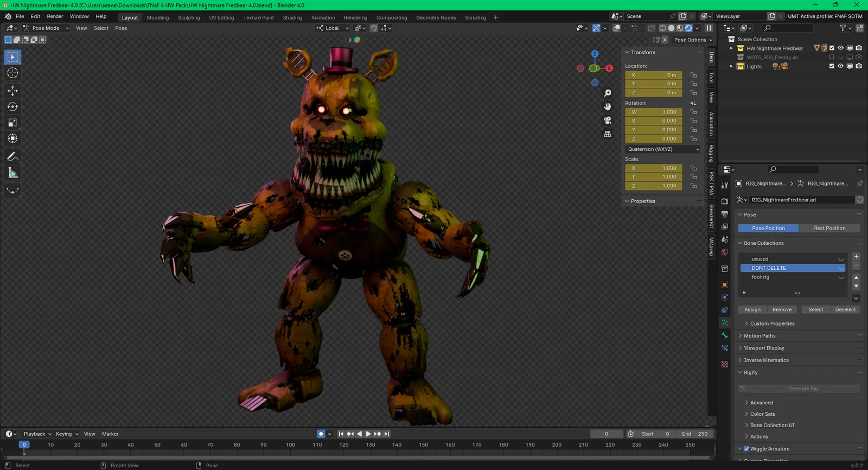Switch to the Sculpting workspace tab

[189, 17]
